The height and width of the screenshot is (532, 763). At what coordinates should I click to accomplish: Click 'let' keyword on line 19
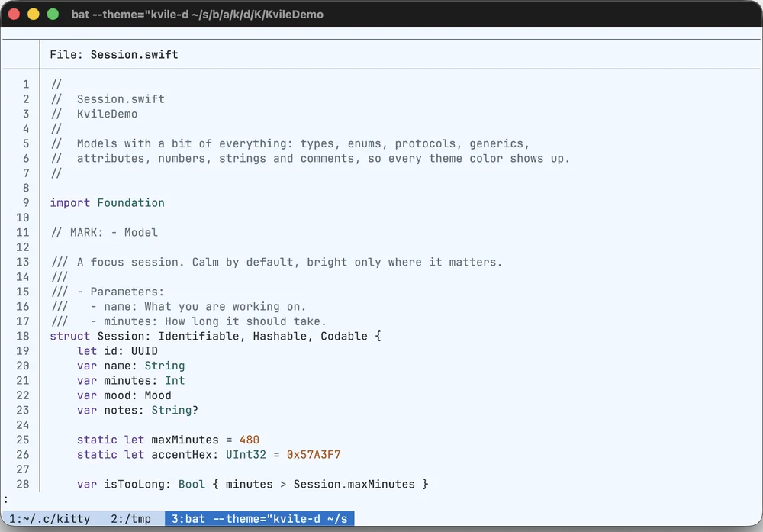pyautogui.click(x=87, y=351)
